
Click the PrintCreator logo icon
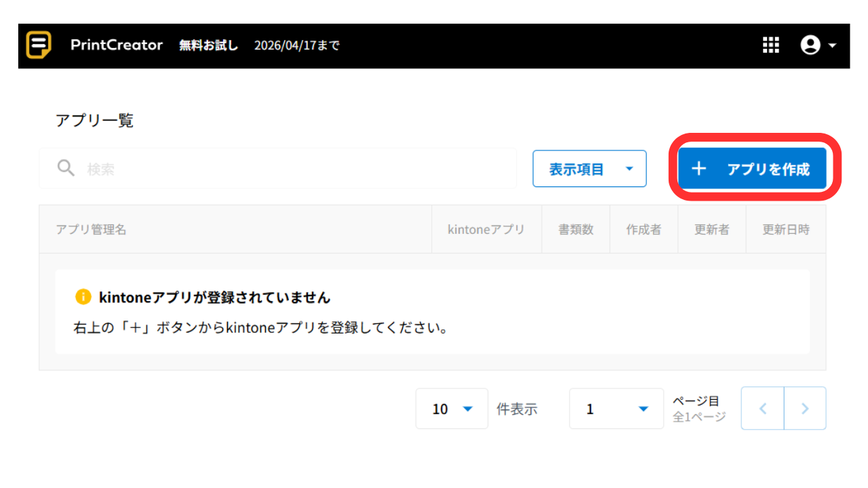(x=39, y=45)
